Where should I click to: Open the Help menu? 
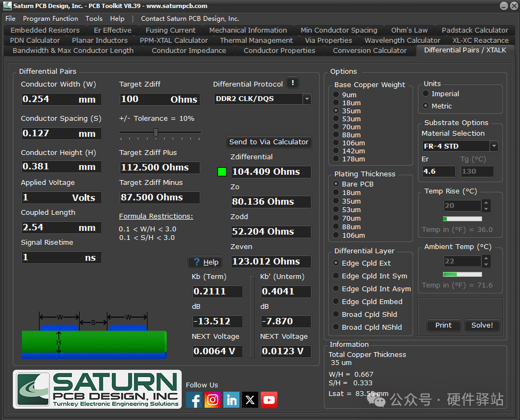coord(117,19)
